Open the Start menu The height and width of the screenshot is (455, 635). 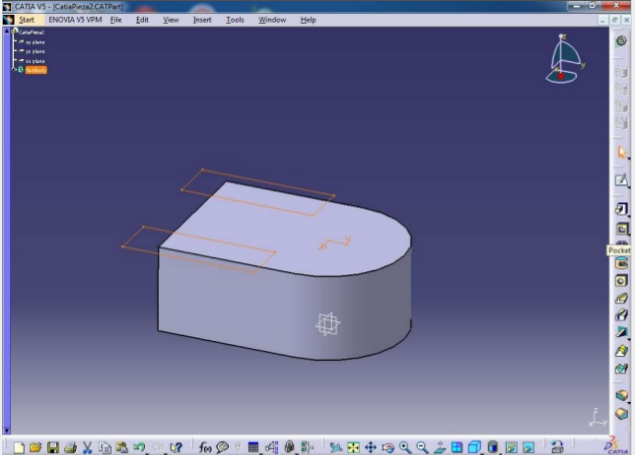pyautogui.click(x=27, y=20)
